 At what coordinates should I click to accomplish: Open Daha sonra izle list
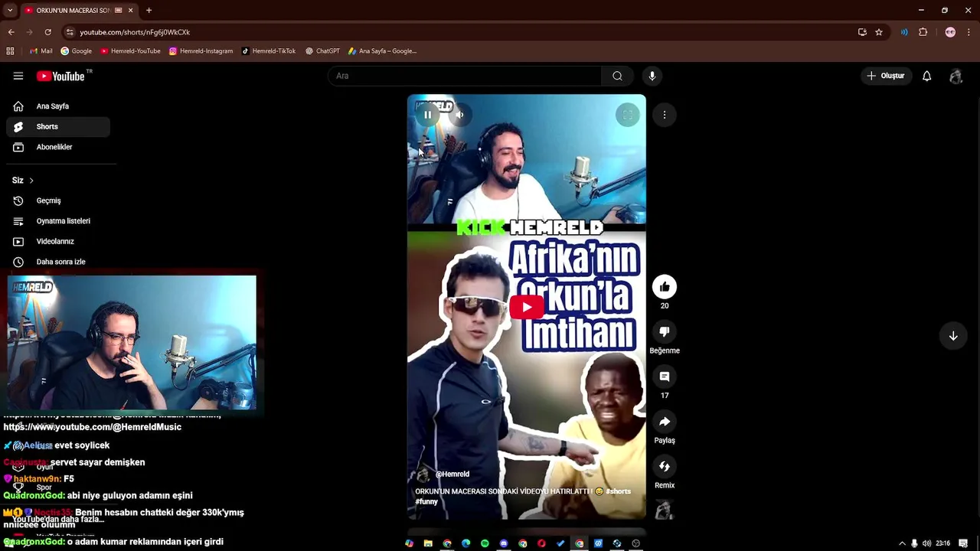(58, 262)
